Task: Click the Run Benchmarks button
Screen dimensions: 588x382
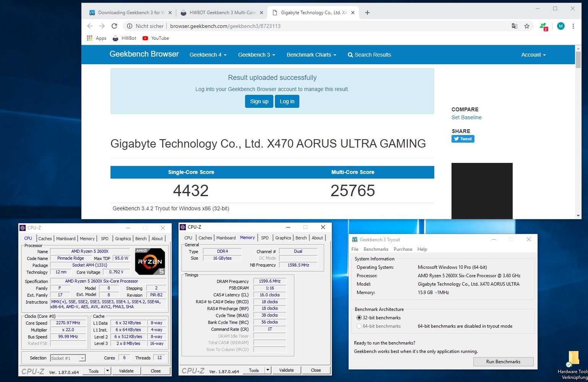Action: coord(503,362)
